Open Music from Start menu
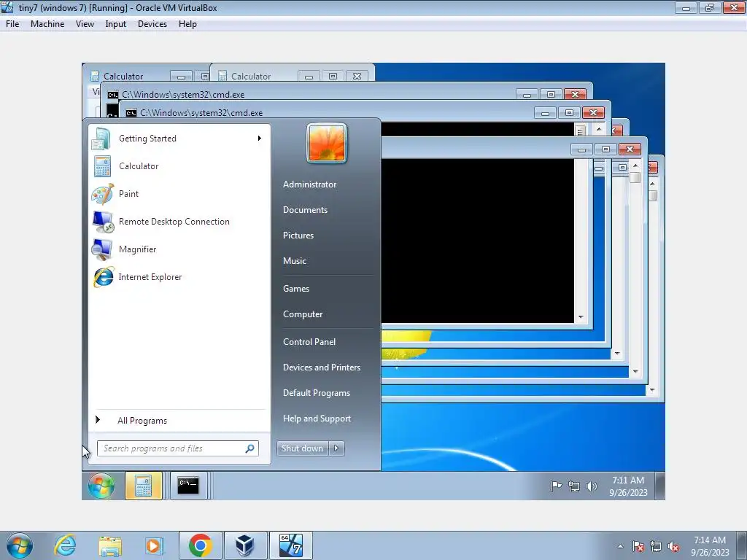 tap(295, 261)
